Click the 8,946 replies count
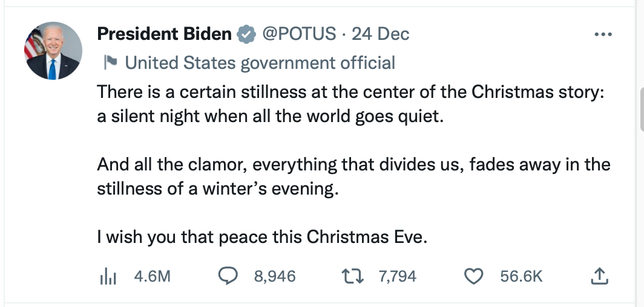Viewport: 644px width, 307px height. pyautogui.click(x=275, y=276)
